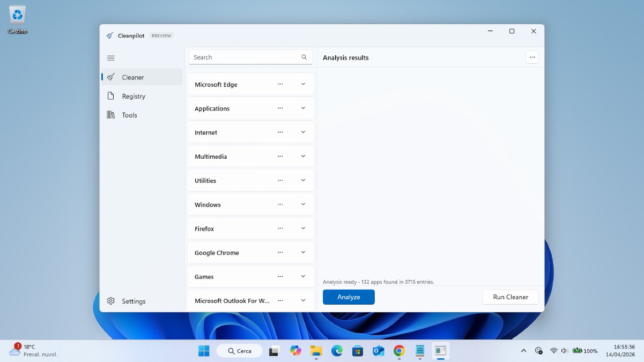Click the ellipsis next to Microsoft Edge
This screenshot has height=362, width=644.
[280, 84]
